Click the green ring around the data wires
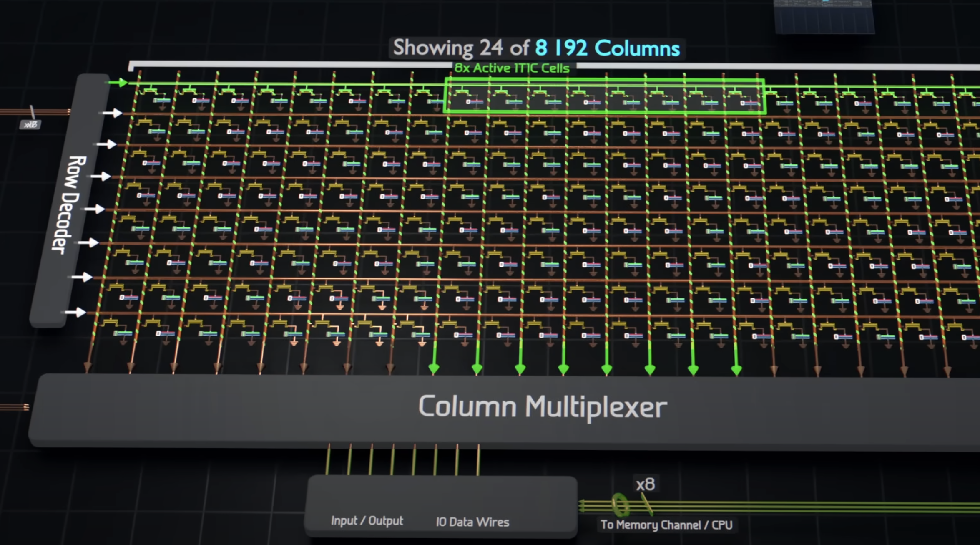This screenshot has width=980, height=545. point(619,505)
